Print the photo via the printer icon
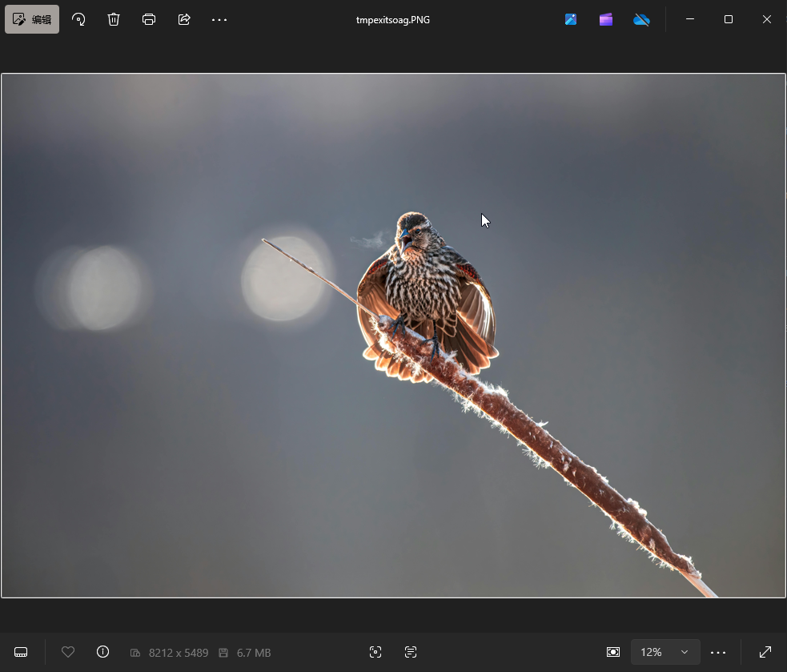Viewport: 787px width, 672px height. [x=149, y=19]
